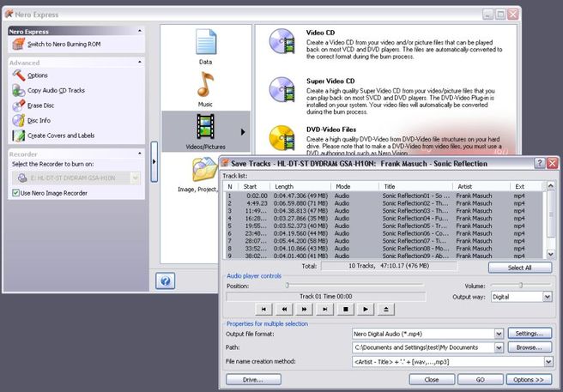563x392 pixels.
Task: Open output format Settings button
Action: pyautogui.click(x=530, y=334)
